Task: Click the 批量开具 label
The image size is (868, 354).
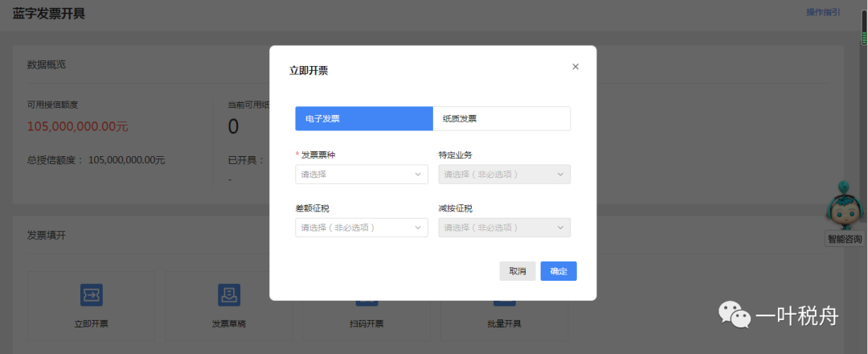Action: pos(504,324)
